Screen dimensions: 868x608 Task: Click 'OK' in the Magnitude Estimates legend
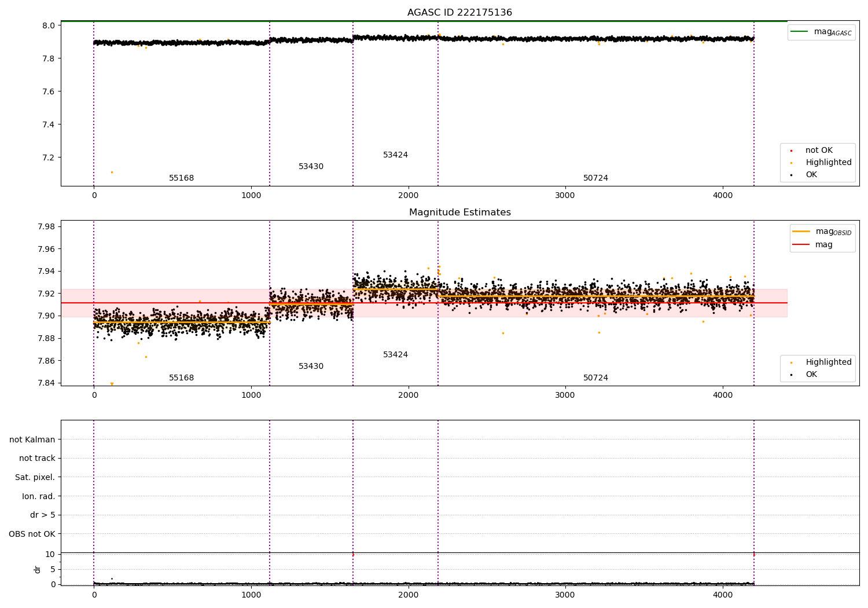tap(811, 375)
